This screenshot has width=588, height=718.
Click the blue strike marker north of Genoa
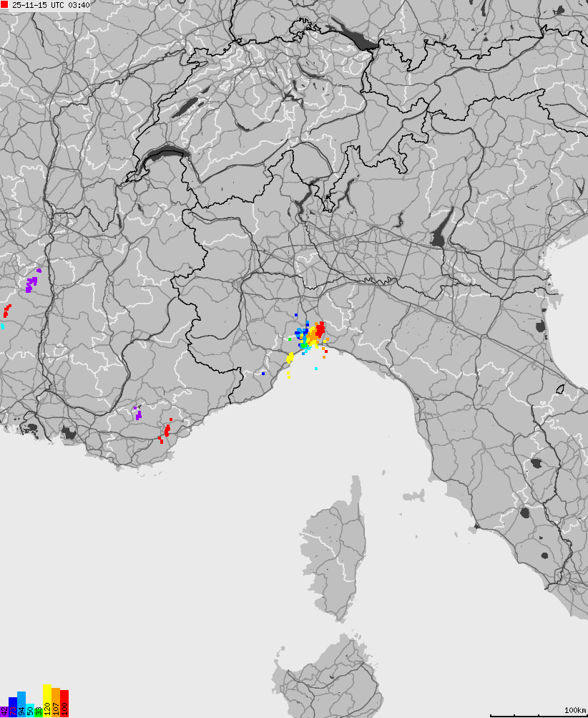[296, 315]
